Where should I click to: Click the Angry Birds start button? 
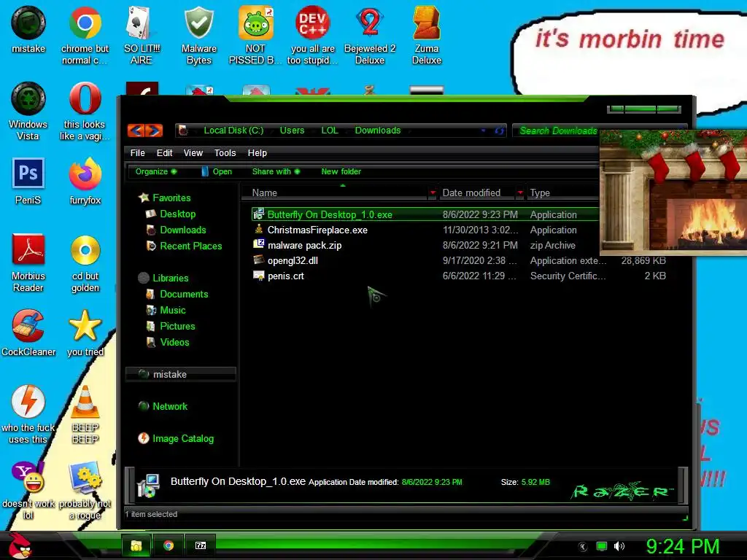tap(20, 545)
